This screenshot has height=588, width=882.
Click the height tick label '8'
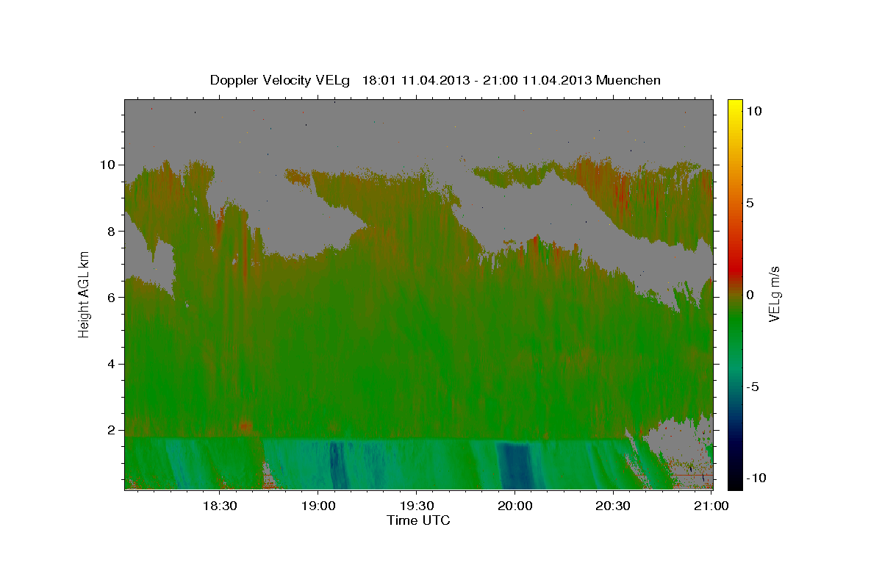coord(112,231)
